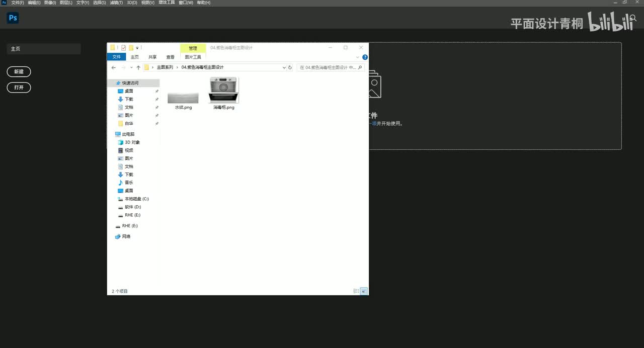Image resolution: width=644 pixels, height=348 pixels.
Task: Open 3D 对象 folder
Action: click(x=132, y=142)
